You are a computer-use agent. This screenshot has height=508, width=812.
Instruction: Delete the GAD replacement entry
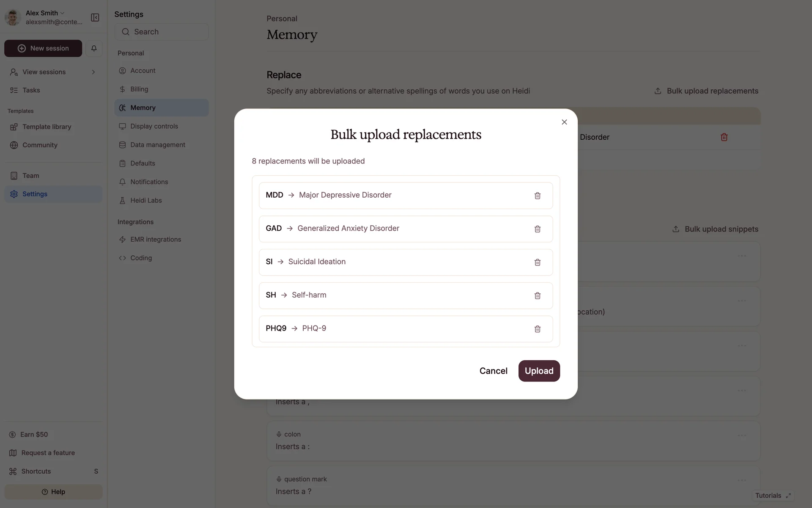[537, 229]
